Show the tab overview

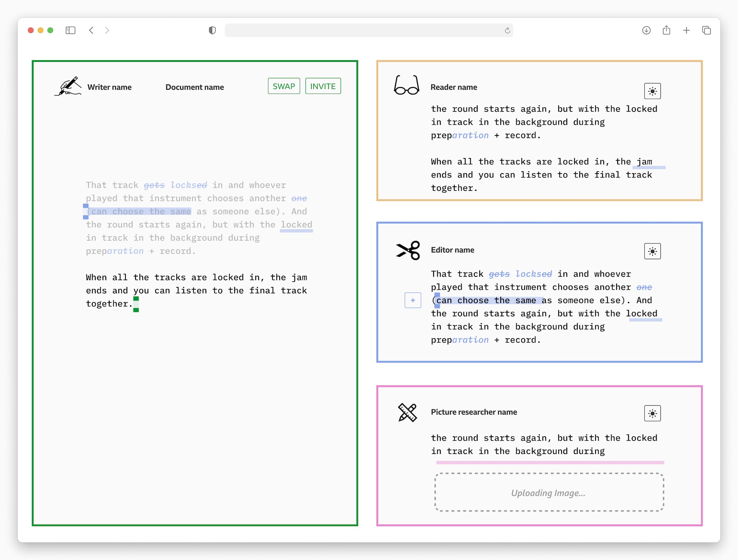coord(706,30)
